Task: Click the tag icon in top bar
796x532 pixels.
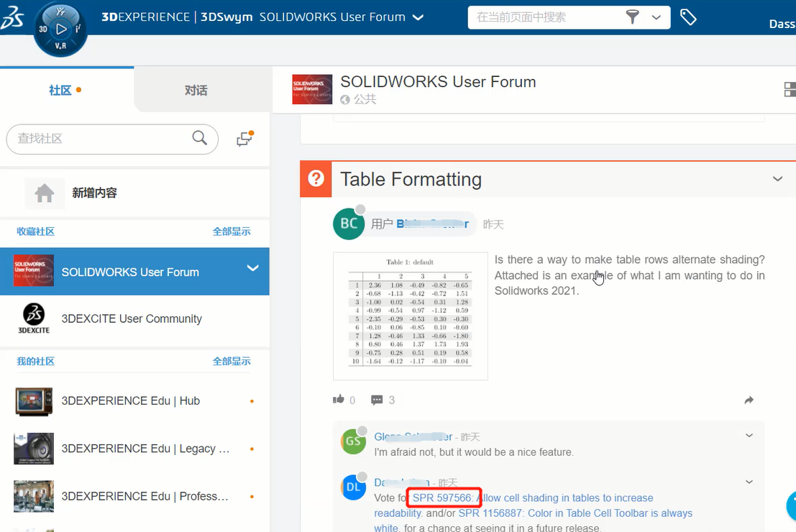Action: [688, 17]
